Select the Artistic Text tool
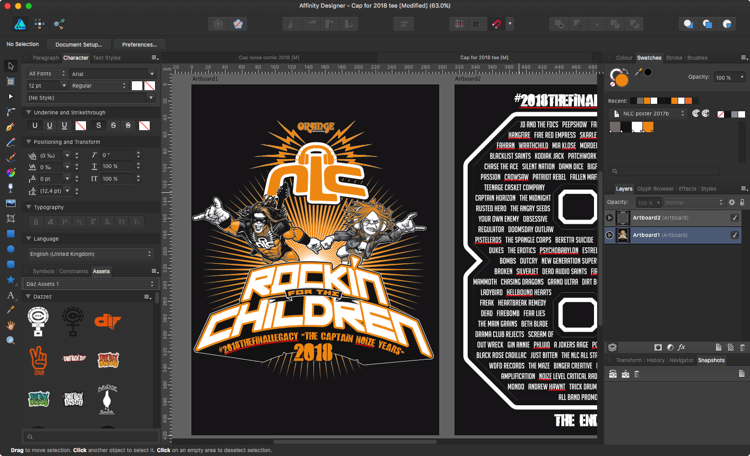750x456 pixels. [11, 295]
